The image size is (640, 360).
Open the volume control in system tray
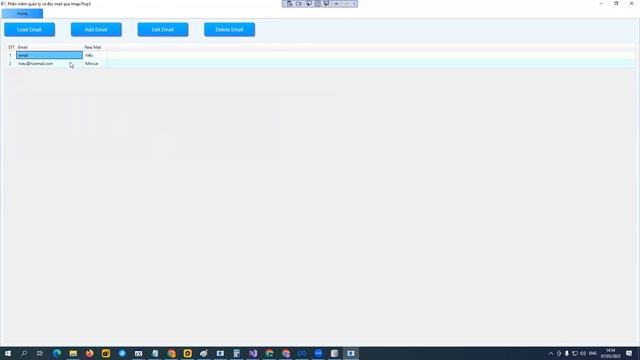tap(583, 353)
